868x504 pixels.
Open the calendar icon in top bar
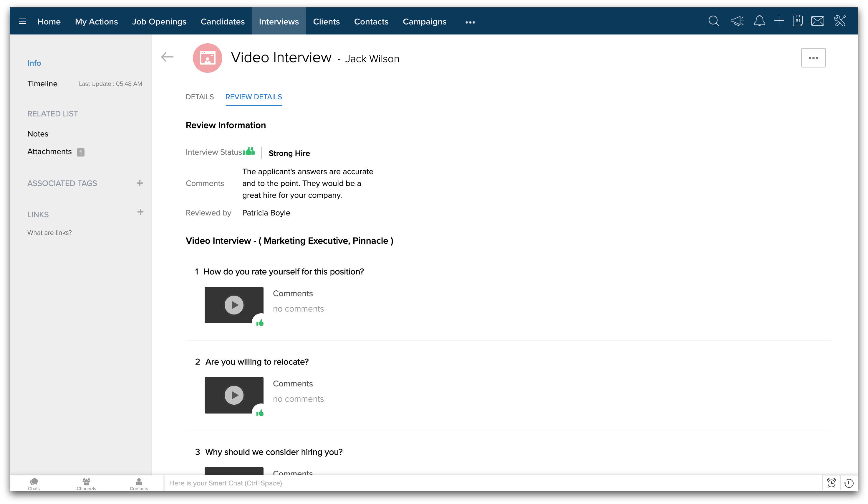pyautogui.click(x=797, y=22)
